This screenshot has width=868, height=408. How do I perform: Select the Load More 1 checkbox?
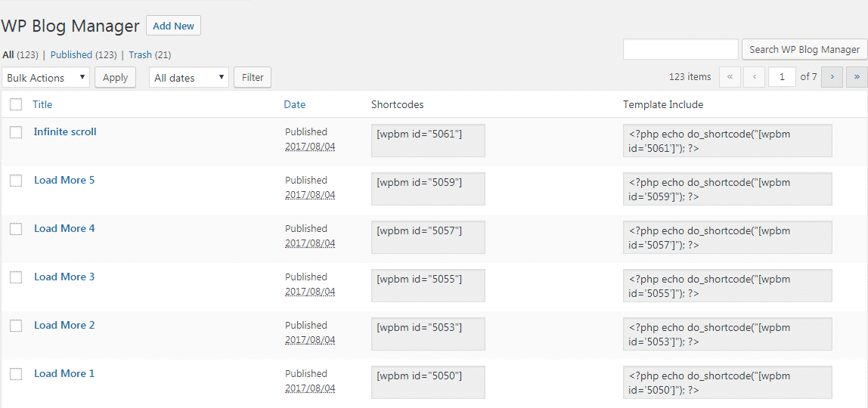16,374
